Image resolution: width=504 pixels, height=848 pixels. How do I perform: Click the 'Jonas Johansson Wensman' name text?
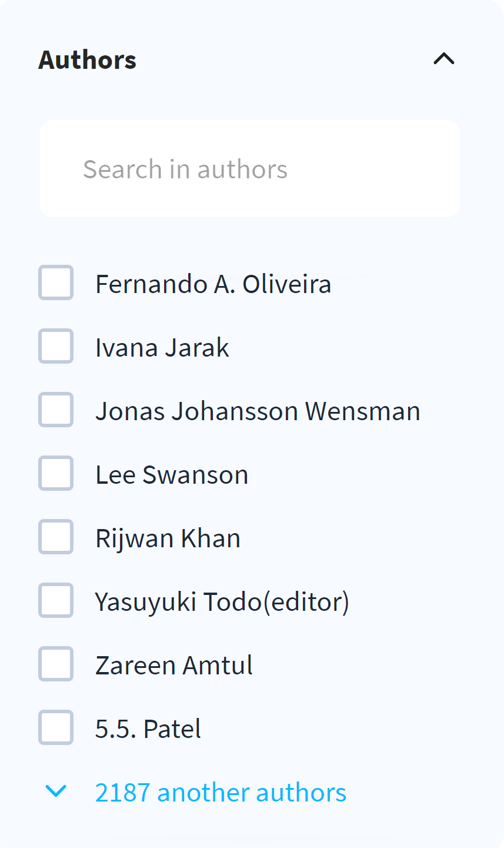point(258,411)
